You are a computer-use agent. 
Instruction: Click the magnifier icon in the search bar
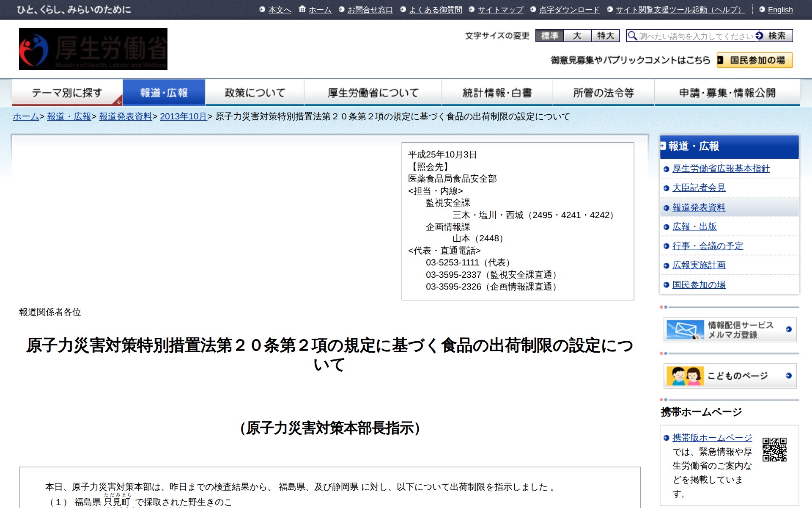pyautogui.click(x=633, y=36)
